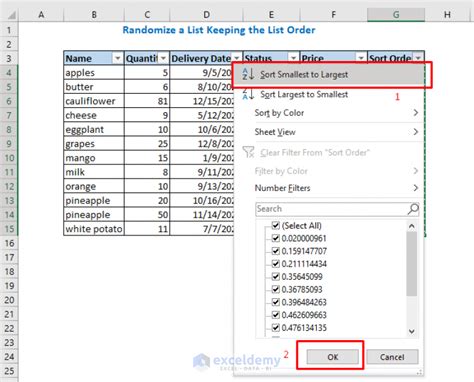Select the "butter" cell
This screenshot has width=474, height=382.
coord(94,87)
